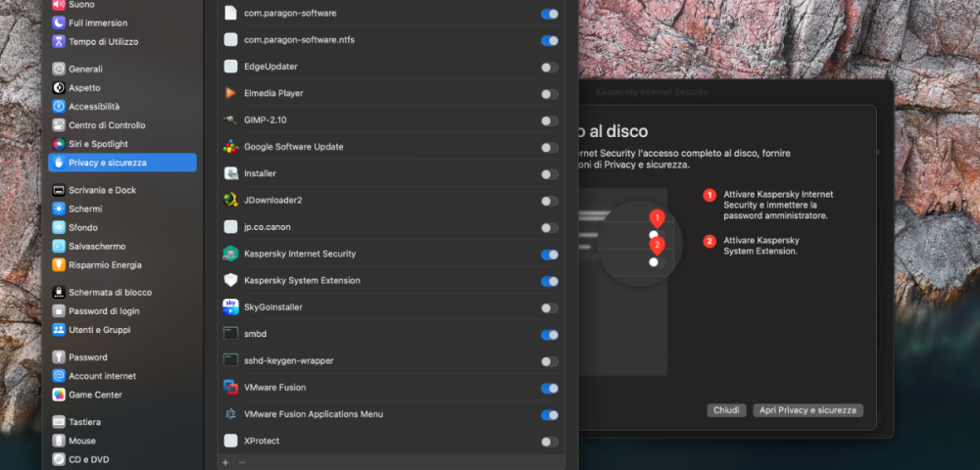Click the Utenti e Gruppi icon
This screenshot has width=980, height=470.
coord(59,330)
